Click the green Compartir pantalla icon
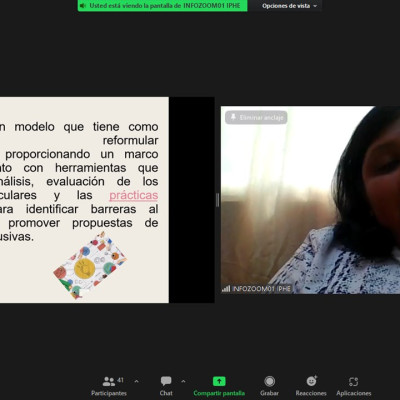Image resolution: width=400 pixels, height=400 pixels. click(x=219, y=381)
